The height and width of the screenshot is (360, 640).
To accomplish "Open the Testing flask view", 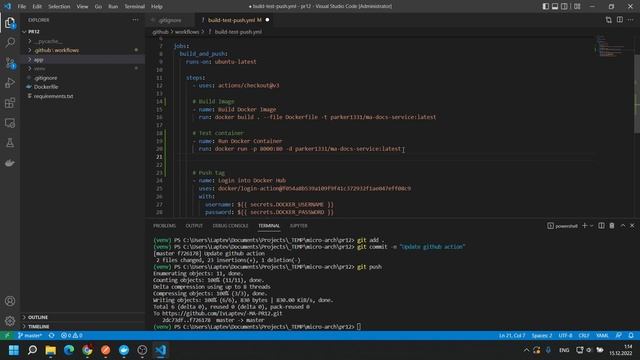I will point(10,143).
